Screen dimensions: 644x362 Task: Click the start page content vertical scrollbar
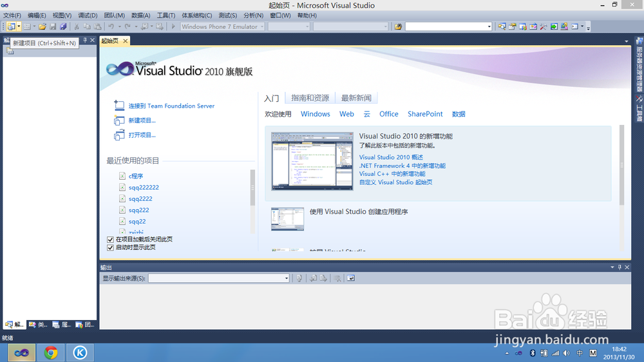[x=621, y=165]
